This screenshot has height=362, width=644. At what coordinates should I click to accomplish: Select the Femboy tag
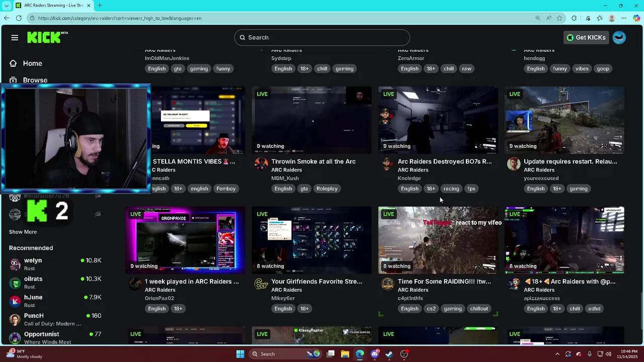(x=226, y=189)
